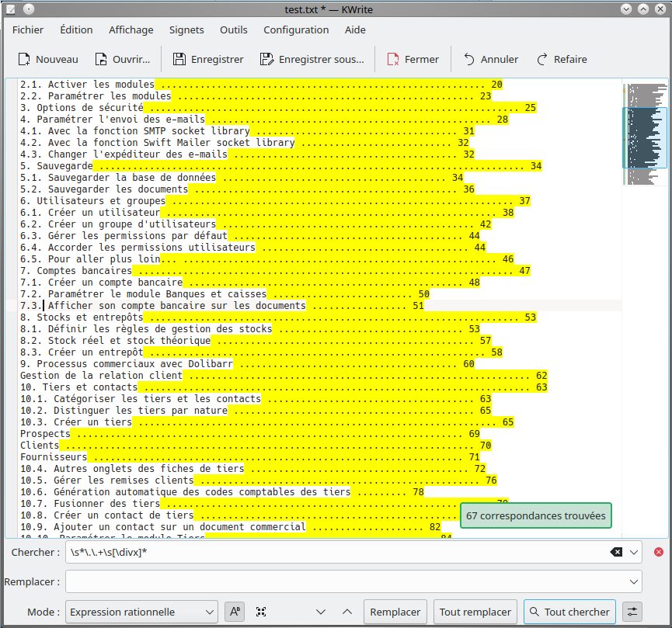Click the Tout chercher button
The width and height of the screenshot is (672, 628).
[569, 612]
